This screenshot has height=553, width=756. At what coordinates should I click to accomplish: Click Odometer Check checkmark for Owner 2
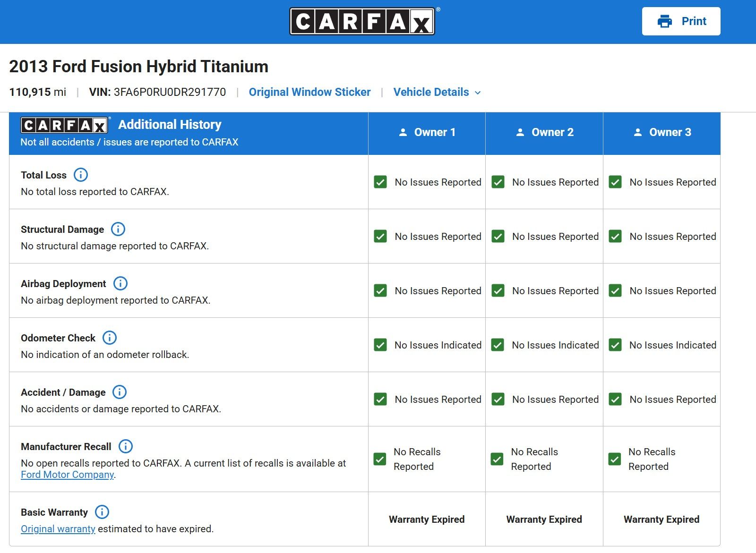[498, 345]
